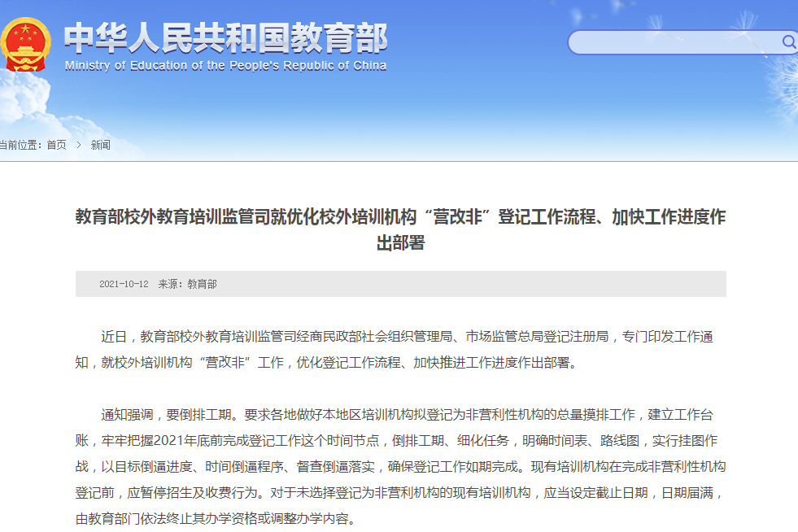This screenshot has width=798, height=532.
Task: Click the 来源：教育部 source label
Action: [x=187, y=284]
